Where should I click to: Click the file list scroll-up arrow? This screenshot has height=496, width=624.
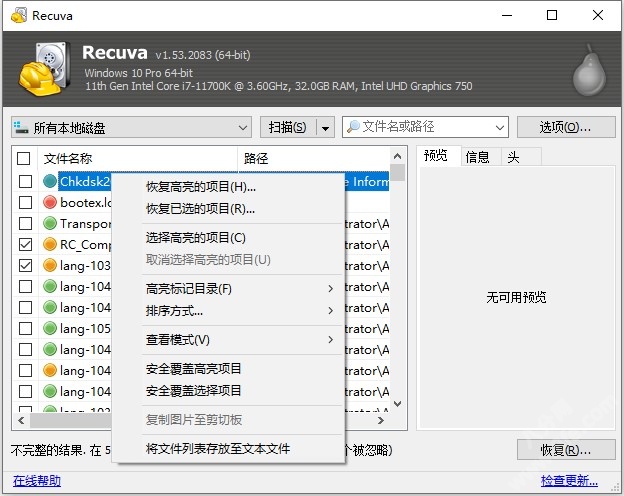[397, 156]
